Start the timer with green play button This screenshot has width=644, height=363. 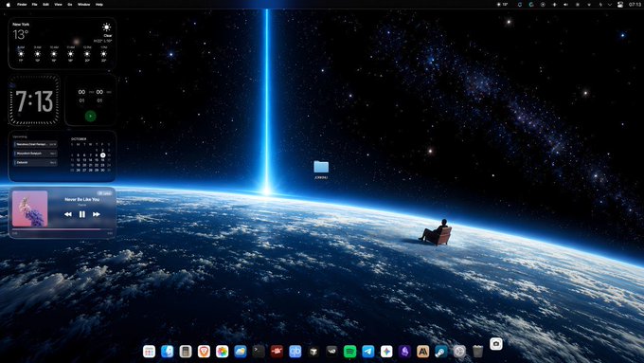90,117
